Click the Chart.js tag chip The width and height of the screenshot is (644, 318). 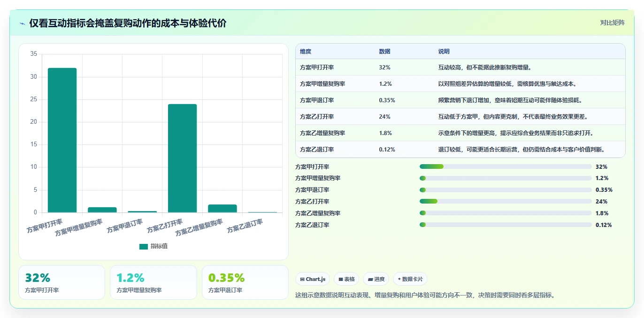click(x=313, y=279)
